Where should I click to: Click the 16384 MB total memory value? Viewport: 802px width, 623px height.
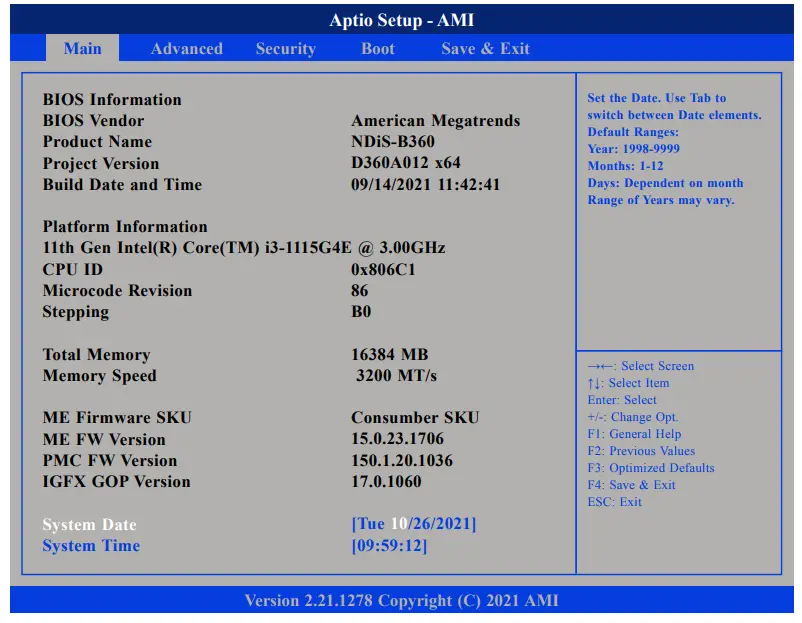(x=389, y=355)
